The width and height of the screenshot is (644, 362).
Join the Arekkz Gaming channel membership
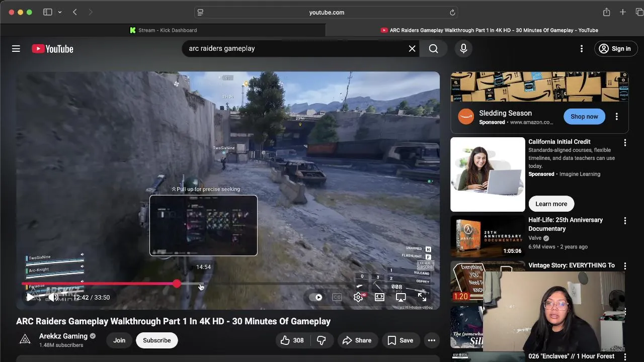pyautogui.click(x=119, y=340)
